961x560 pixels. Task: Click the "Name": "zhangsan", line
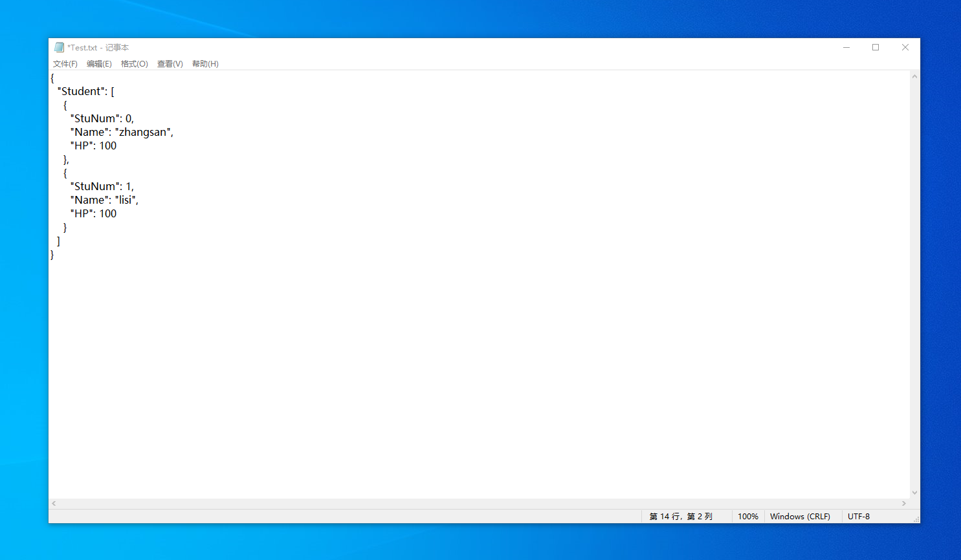point(122,132)
